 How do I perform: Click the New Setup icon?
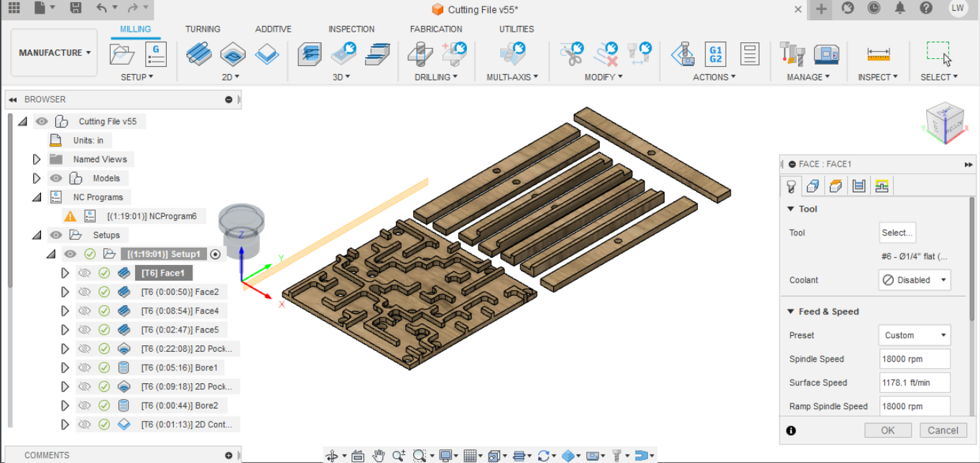point(121,54)
